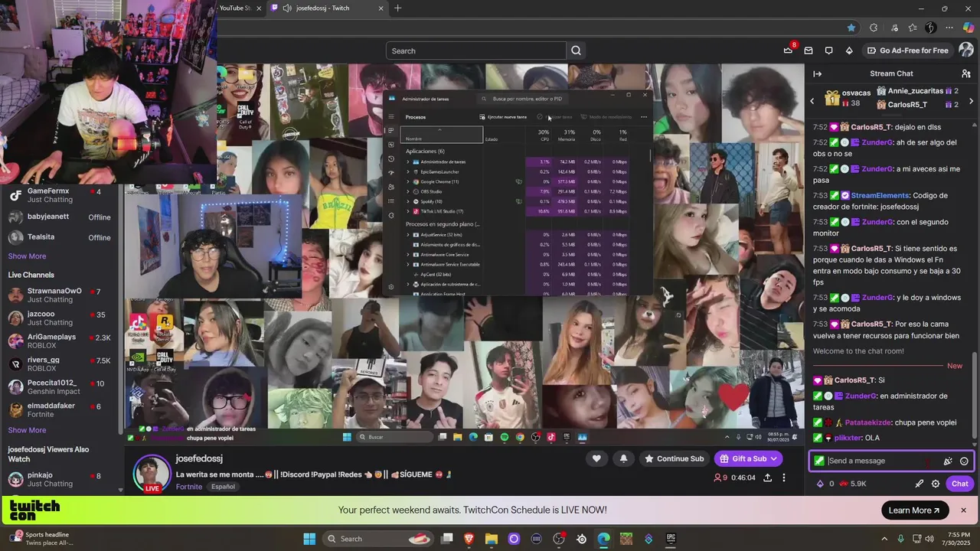The height and width of the screenshot is (551, 980).
Task: Open AriGameplays channel in the sidebar
Action: point(62,341)
